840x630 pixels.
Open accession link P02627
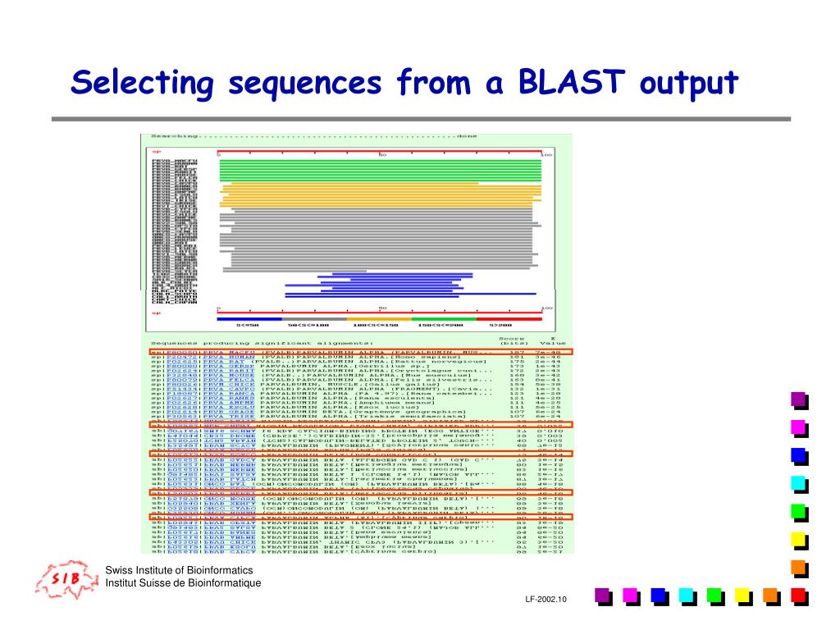click(181, 398)
